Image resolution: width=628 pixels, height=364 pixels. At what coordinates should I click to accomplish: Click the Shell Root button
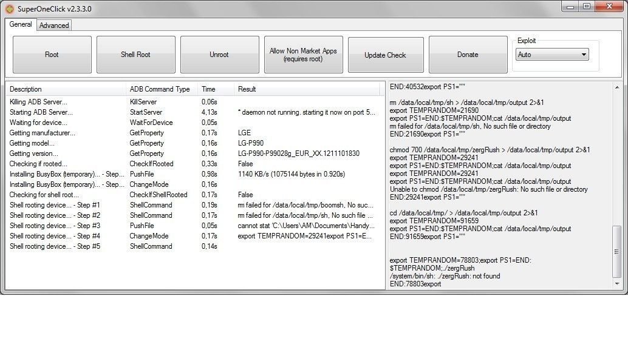pos(136,55)
